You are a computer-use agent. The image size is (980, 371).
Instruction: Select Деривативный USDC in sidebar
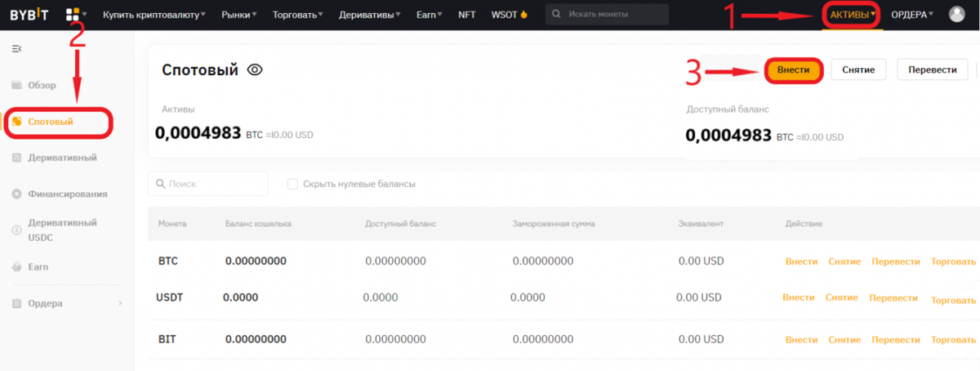tap(62, 230)
